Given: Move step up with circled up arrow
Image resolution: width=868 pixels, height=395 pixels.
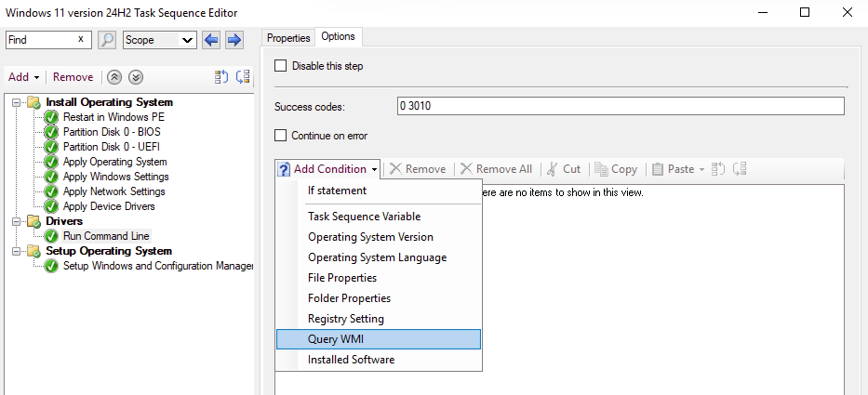Looking at the screenshot, I should tap(114, 77).
